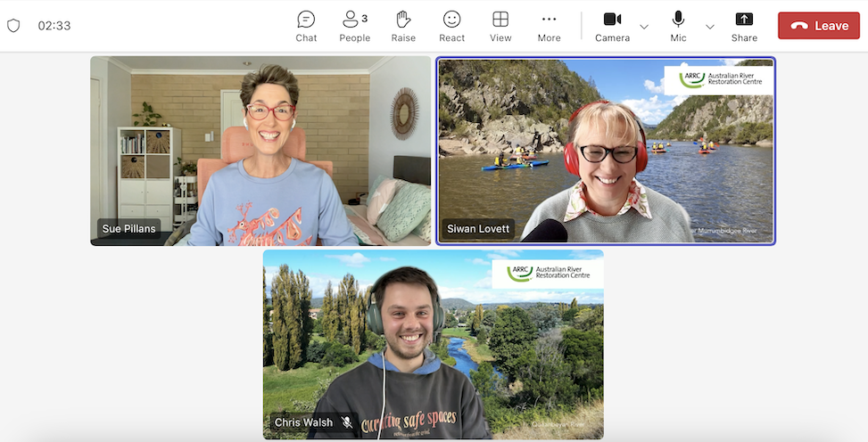Share your screen content

[744, 26]
